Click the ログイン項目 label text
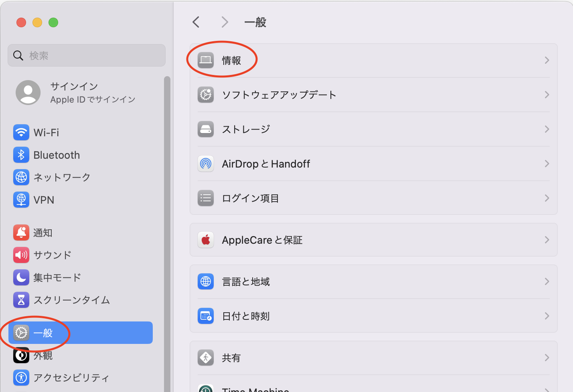This screenshot has width=573, height=392. [x=251, y=198]
